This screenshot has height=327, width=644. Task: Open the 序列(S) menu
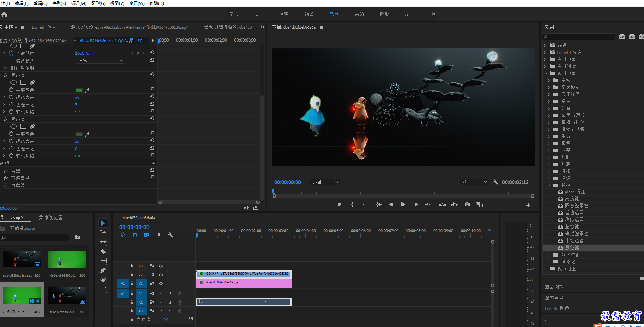point(59,3)
